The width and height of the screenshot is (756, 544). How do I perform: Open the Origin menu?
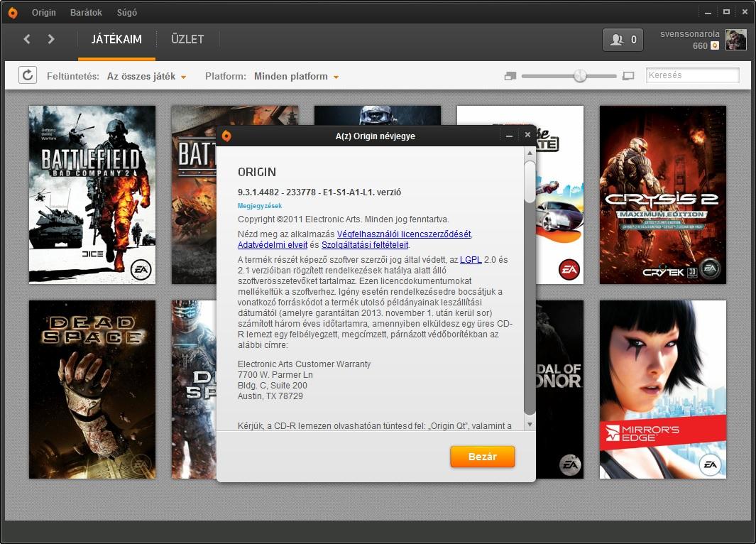coord(44,13)
